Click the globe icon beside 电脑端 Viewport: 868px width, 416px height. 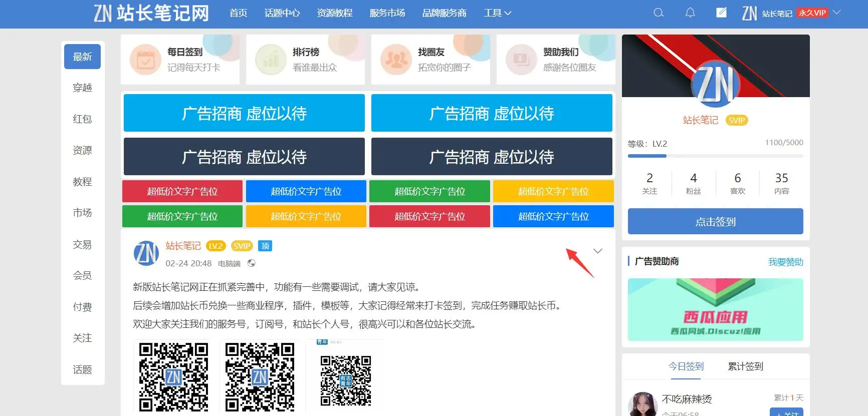click(x=252, y=263)
